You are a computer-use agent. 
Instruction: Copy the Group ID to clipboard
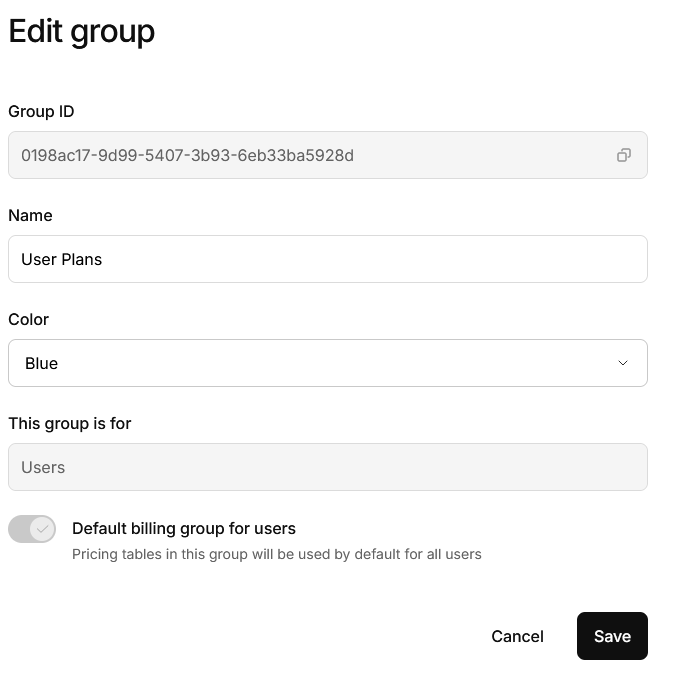pyautogui.click(x=623, y=155)
